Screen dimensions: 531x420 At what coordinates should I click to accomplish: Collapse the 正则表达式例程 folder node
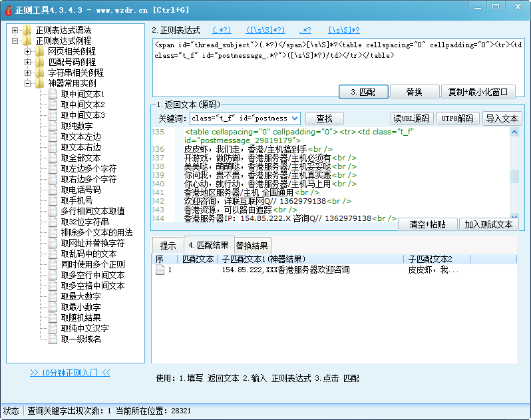click(x=15, y=41)
